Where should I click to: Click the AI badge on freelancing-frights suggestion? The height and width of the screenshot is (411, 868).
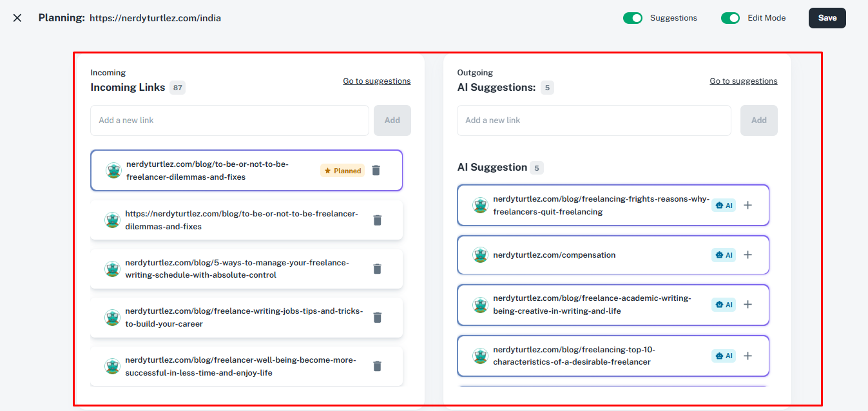pyautogui.click(x=724, y=205)
